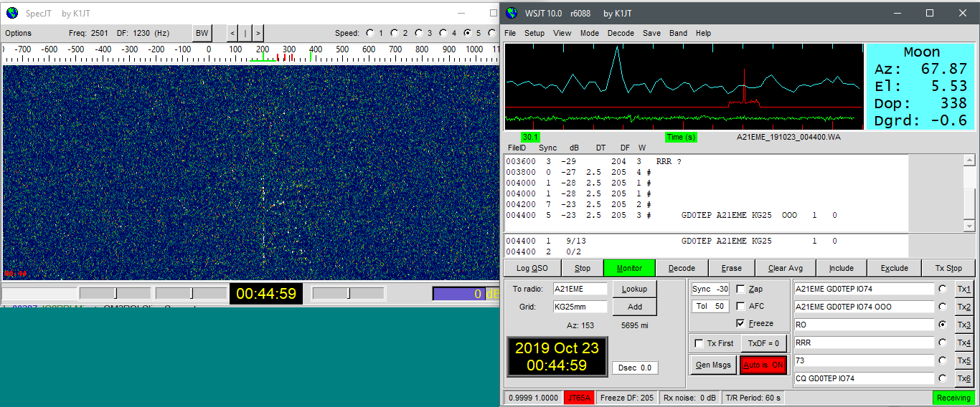This screenshot has width=980, height=407.
Task: Click the WSJT globe icon in title bar
Action: pyautogui.click(x=511, y=13)
